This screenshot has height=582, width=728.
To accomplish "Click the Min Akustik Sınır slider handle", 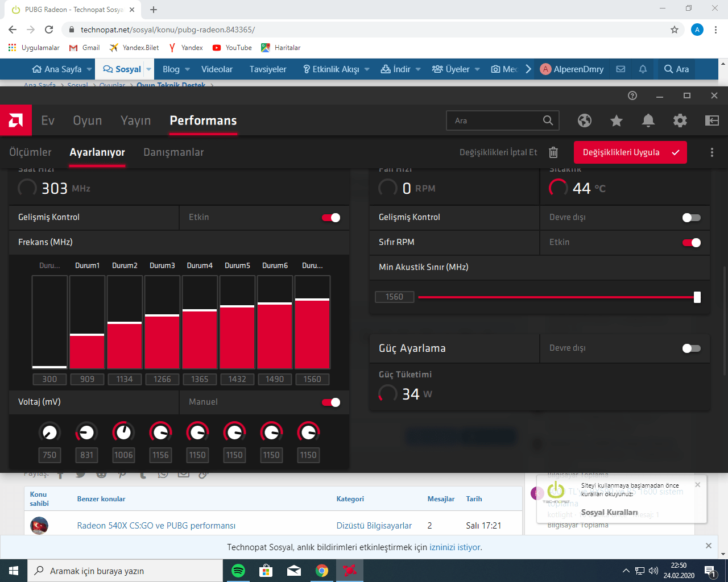I will click(x=697, y=297).
